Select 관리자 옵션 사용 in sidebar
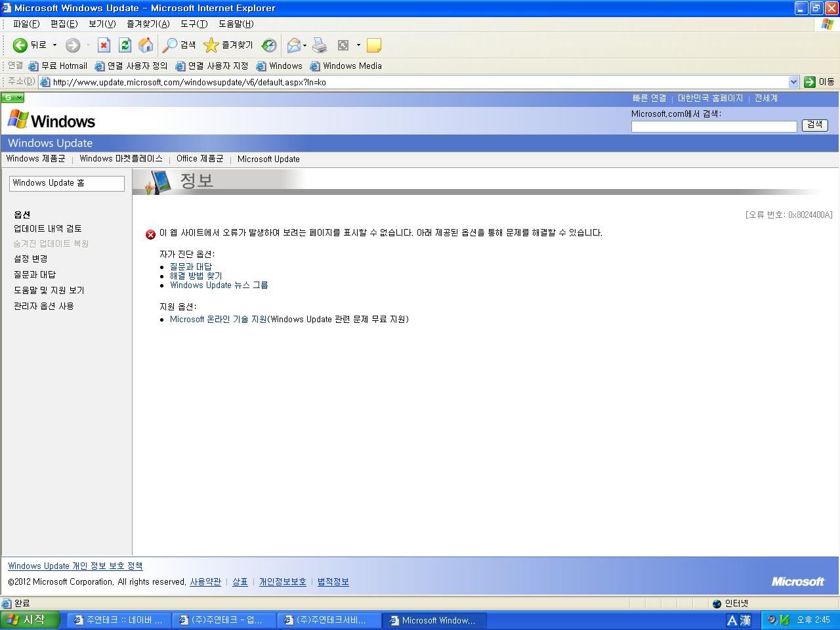840x630 pixels. 43,306
